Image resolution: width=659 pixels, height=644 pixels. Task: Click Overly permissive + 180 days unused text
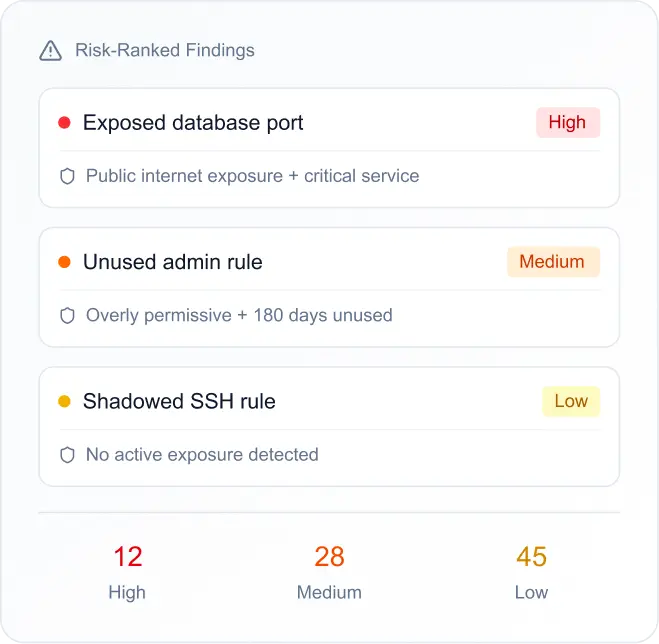[x=239, y=315]
